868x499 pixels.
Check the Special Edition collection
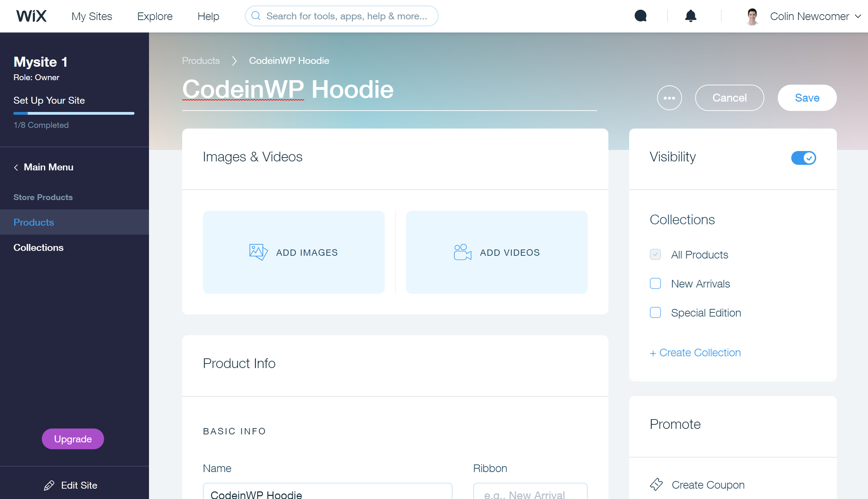(655, 313)
